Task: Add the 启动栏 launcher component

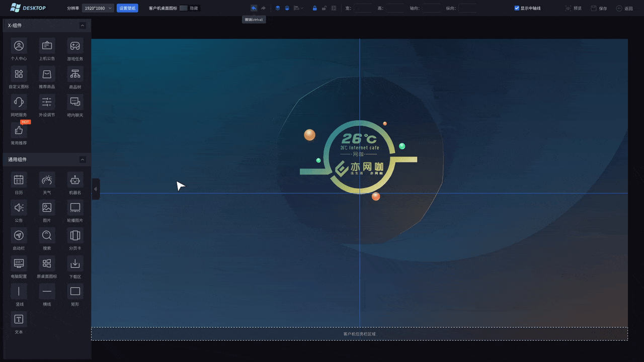Action: pyautogui.click(x=19, y=235)
